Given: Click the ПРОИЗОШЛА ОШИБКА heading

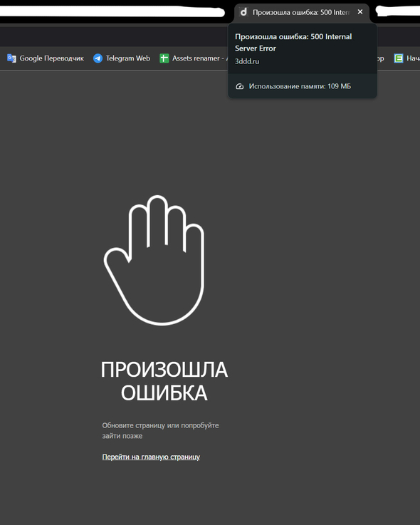Looking at the screenshot, I should [x=164, y=381].
